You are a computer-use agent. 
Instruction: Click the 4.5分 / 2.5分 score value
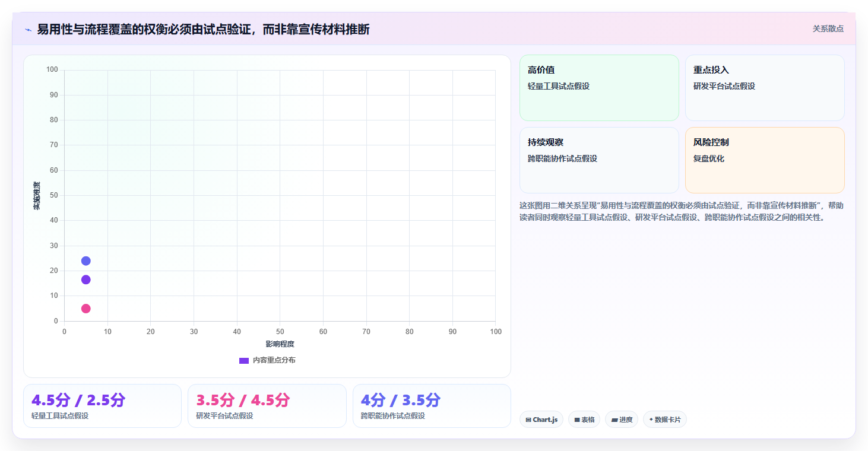[x=78, y=400]
